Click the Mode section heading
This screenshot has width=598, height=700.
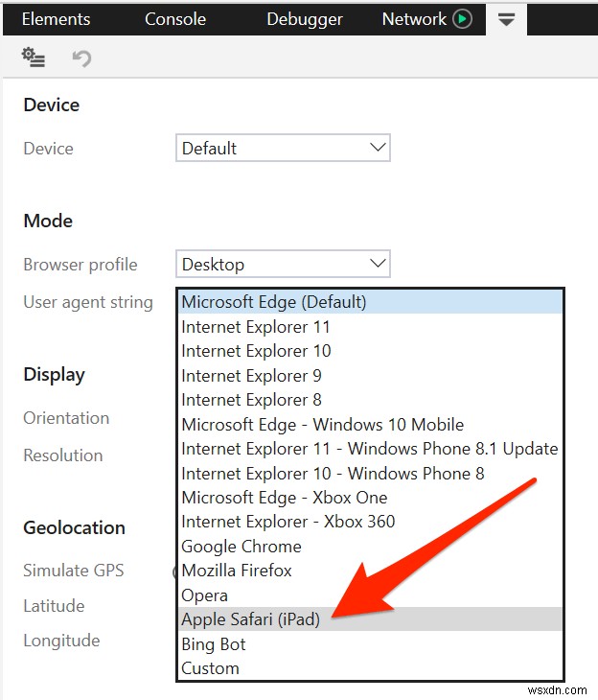tap(48, 221)
